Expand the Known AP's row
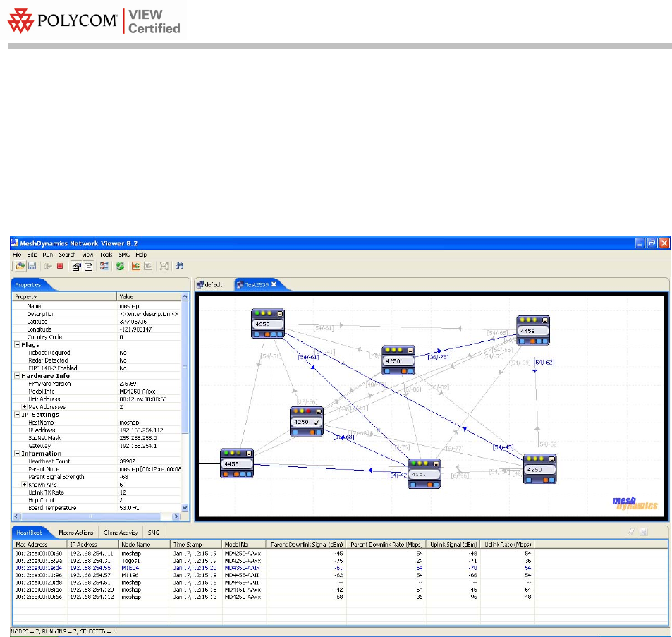Viewport: 672px width, 637px height. pyautogui.click(x=24, y=485)
